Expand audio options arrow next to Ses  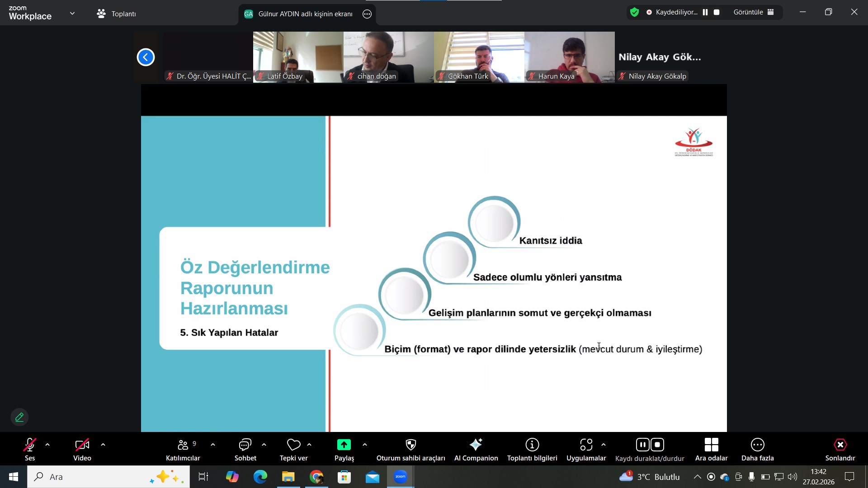[x=47, y=445]
